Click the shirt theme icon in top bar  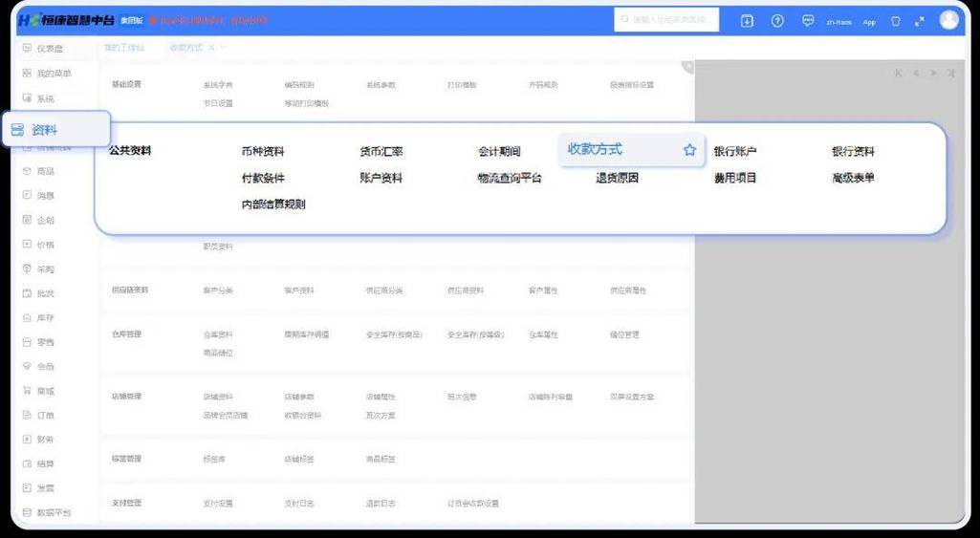pyautogui.click(x=896, y=21)
